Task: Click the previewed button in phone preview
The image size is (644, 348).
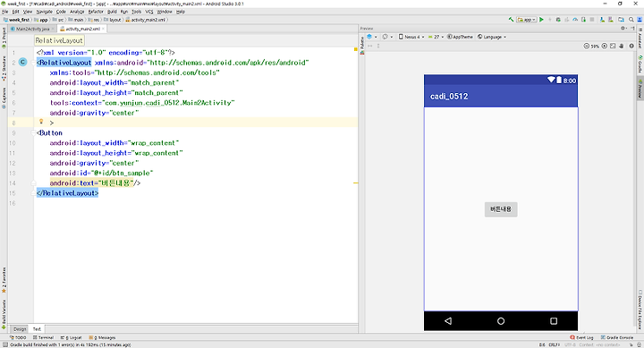Action: point(501,209)
